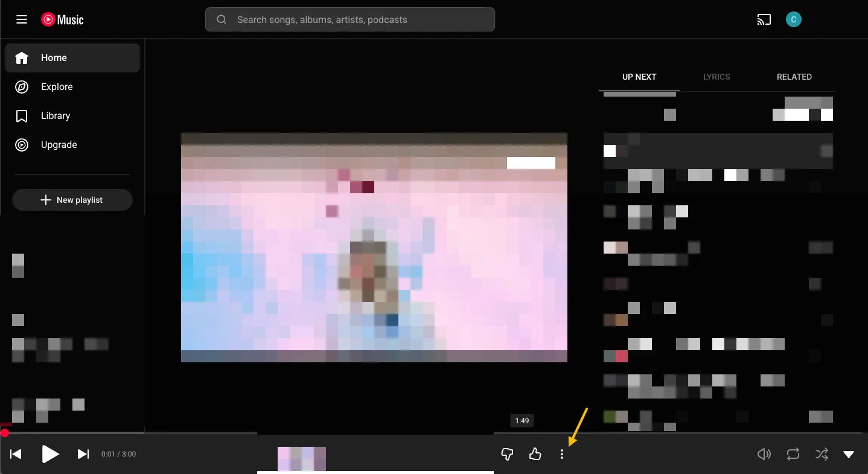Open Upgrade in the sidebar

click(x=72, y=145)
